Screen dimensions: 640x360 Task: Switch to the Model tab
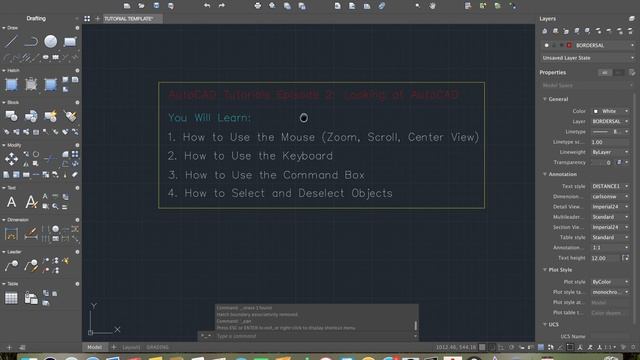95,347
